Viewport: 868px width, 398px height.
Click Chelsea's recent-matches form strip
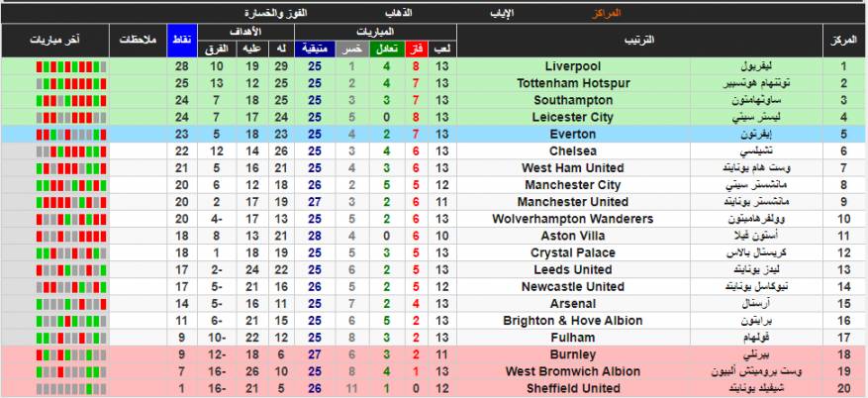(55, 150)
